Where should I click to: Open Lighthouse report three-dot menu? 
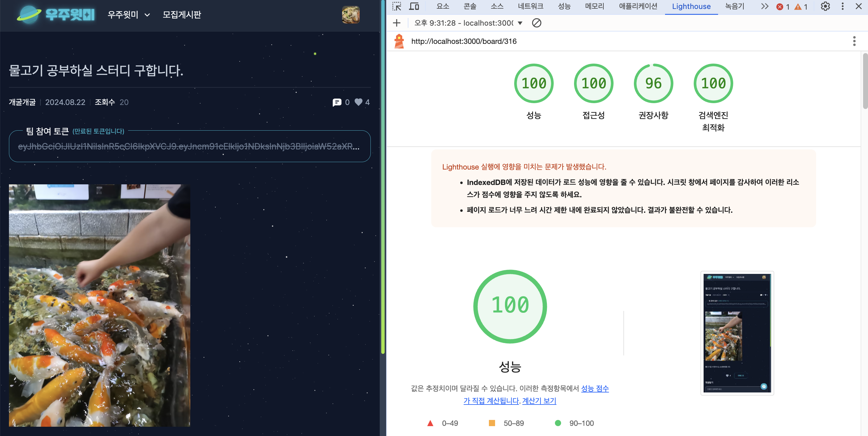tap(854, 41)
